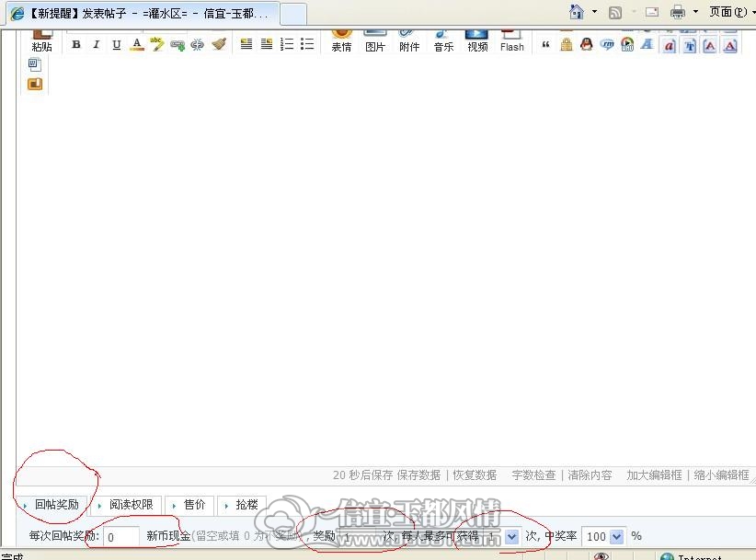Open the 页面(P) menu
The width and height of the screenshot is (756, 560).
pyautogui.click(x=728, y=12)
